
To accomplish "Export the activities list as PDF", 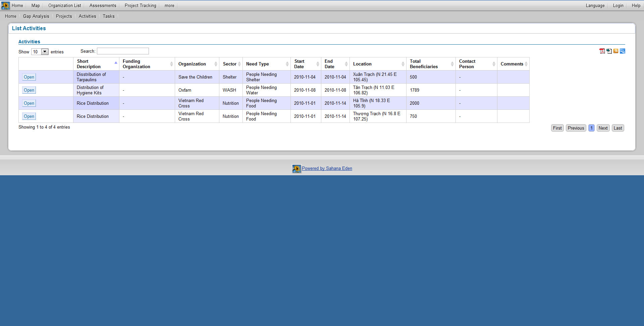I will coord(602,51).
